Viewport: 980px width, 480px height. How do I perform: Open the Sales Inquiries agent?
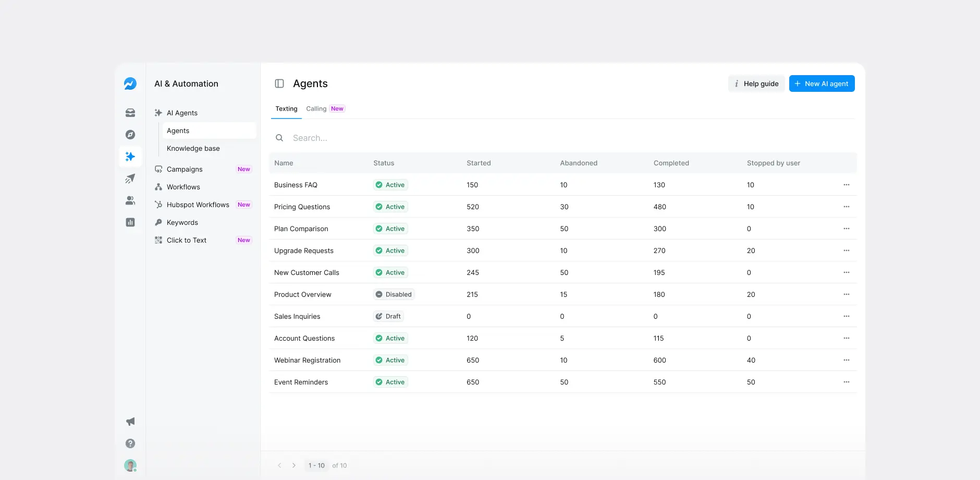coord(297,316)
